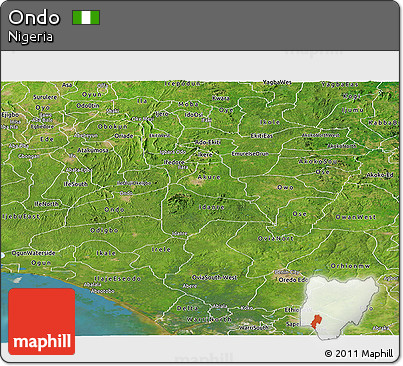Click the Ondo title heading
403x366 pixels.
pos(34,17)
